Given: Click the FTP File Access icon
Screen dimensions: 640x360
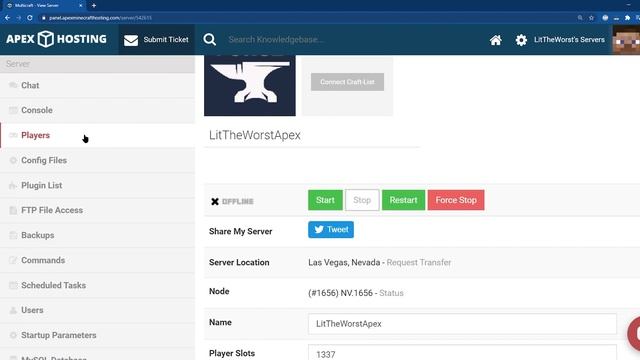Looking at the screenshot, I should coord(13,210).
